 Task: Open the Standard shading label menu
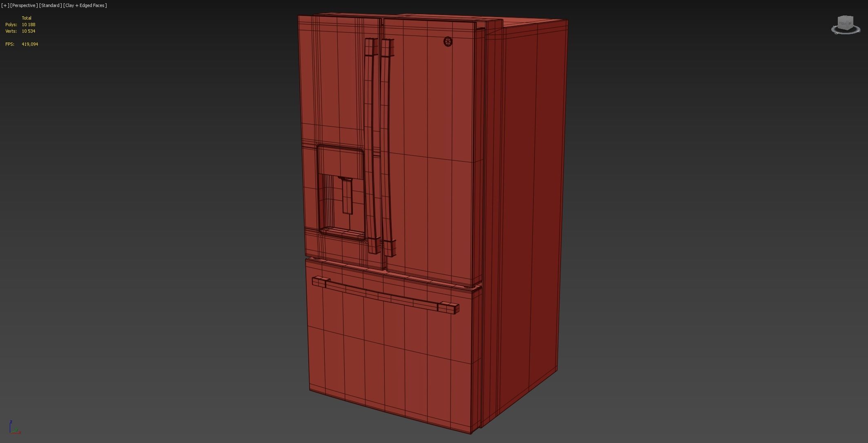51,5
